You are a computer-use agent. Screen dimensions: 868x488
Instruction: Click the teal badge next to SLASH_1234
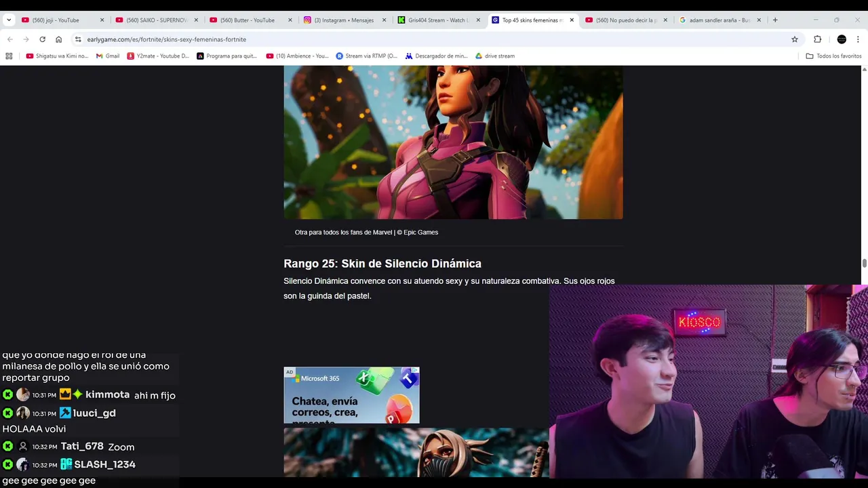pos(66,464)
